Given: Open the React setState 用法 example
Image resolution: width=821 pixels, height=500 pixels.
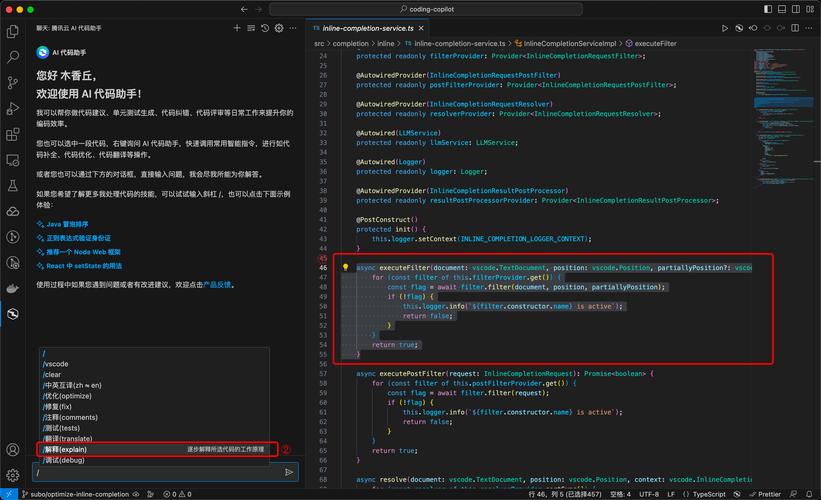Looking at the screenshot, I should [x=84, y=266].
